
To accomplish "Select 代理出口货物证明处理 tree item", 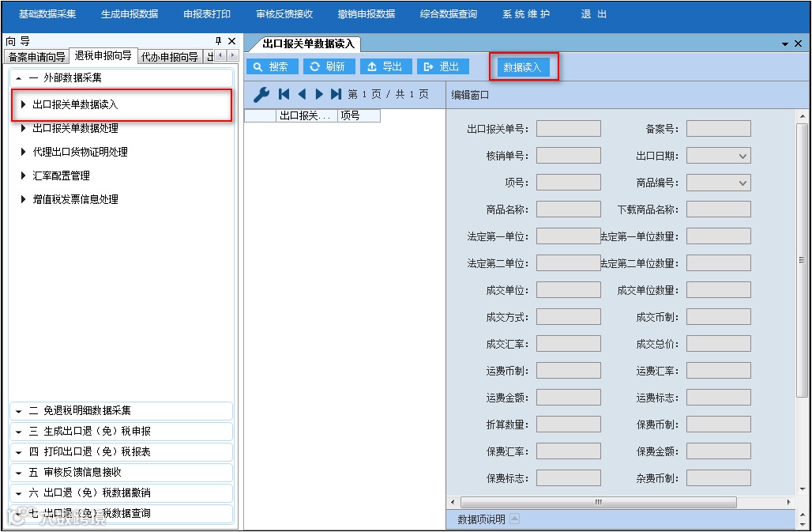I will tap(81, 152).
